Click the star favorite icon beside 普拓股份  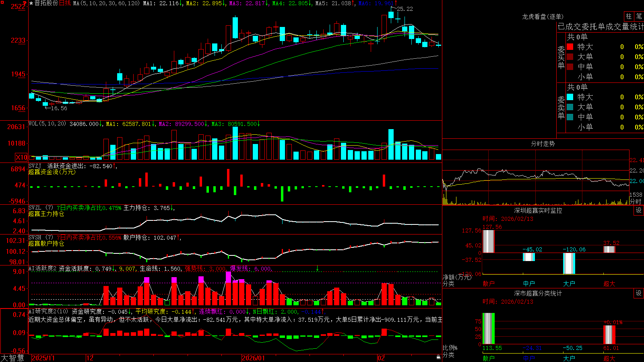[31, 3]
